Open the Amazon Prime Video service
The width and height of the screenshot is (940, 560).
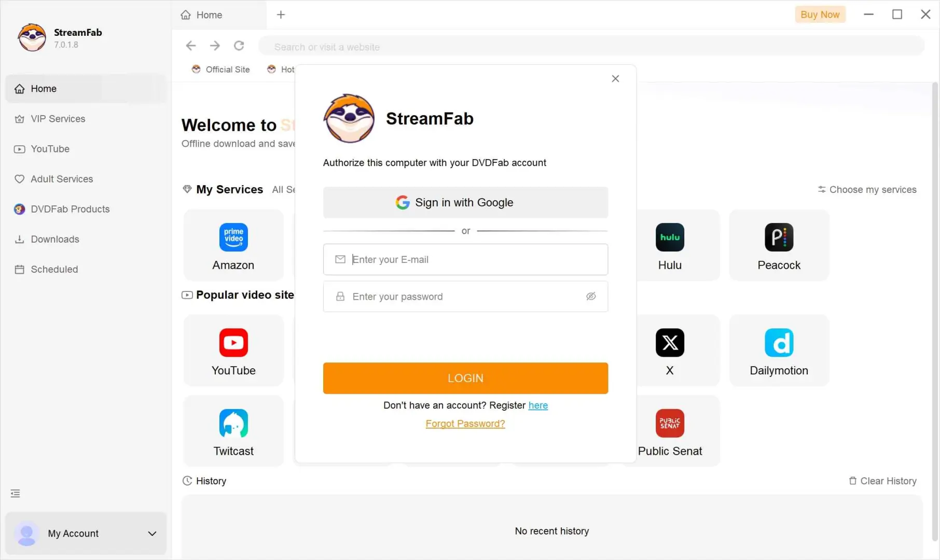coord(233,245)
